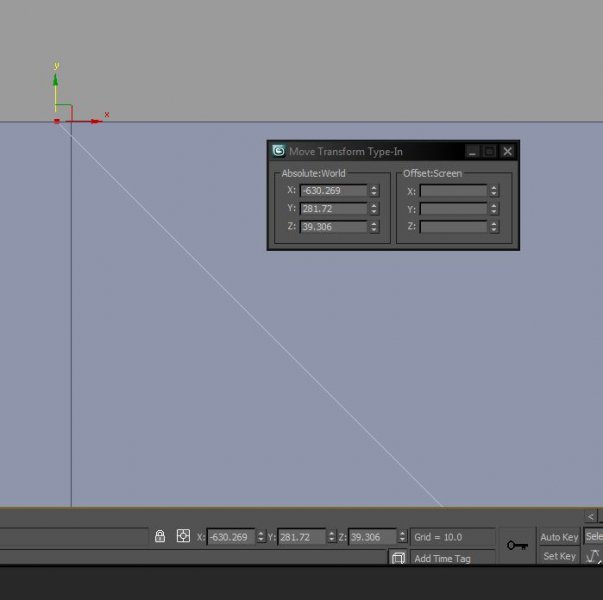The width and height of the screenshot is (603, 600).
Task: Click the Offset:Screen Y spinner arrows
Action: tap(494, 209)
